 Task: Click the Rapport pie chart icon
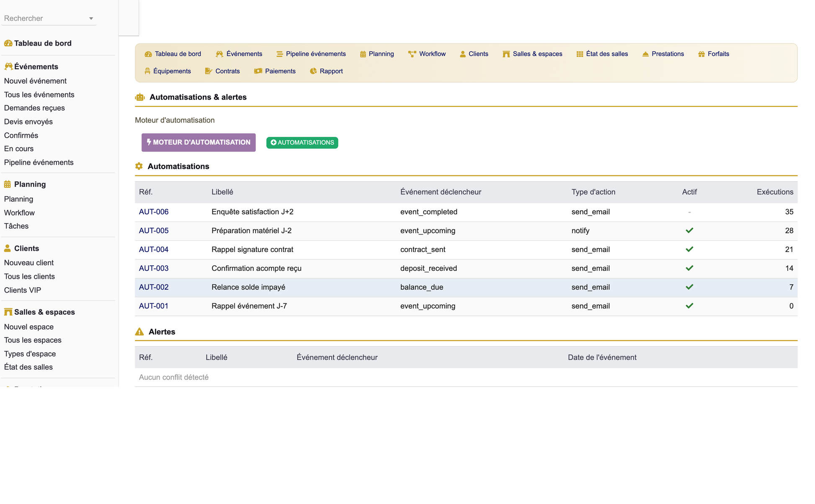pos(313,71)
